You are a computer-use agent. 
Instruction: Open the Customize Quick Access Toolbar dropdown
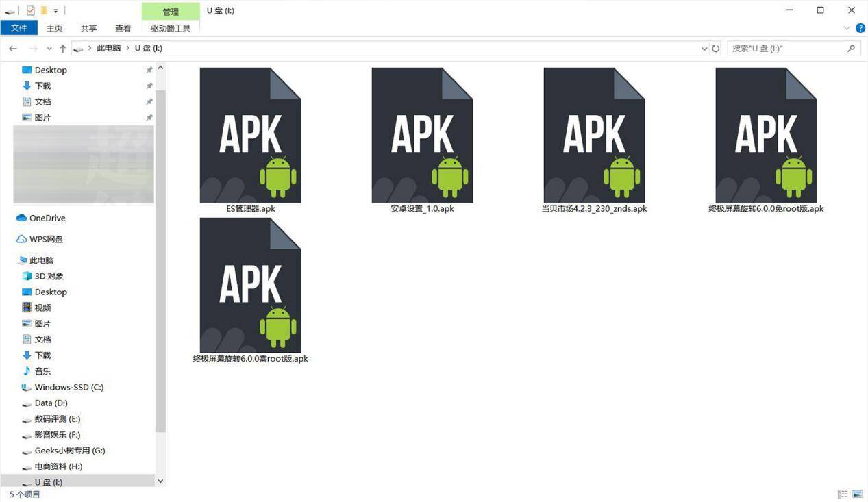pyautogui.click(x=56, y=11)
